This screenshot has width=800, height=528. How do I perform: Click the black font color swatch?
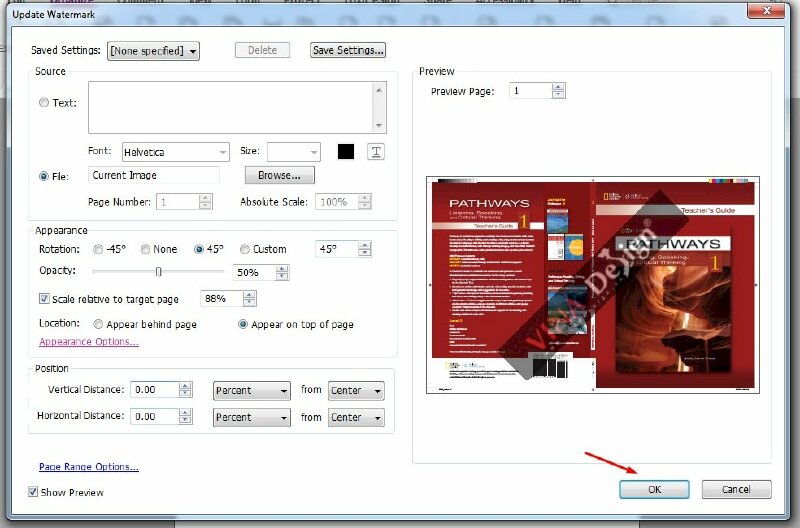(346, 152)
